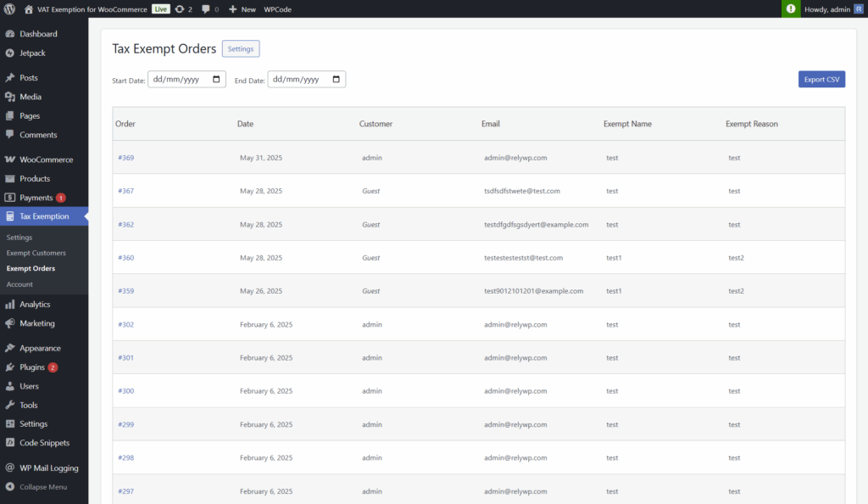Open order #299 link
Viewport: 868px width, 504px height.
point(125,424)
